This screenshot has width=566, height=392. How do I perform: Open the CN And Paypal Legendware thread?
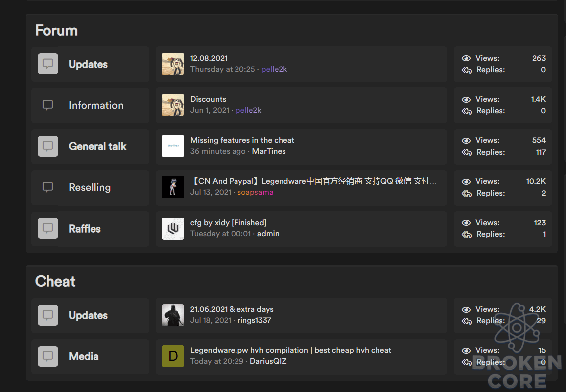point(314,181)
